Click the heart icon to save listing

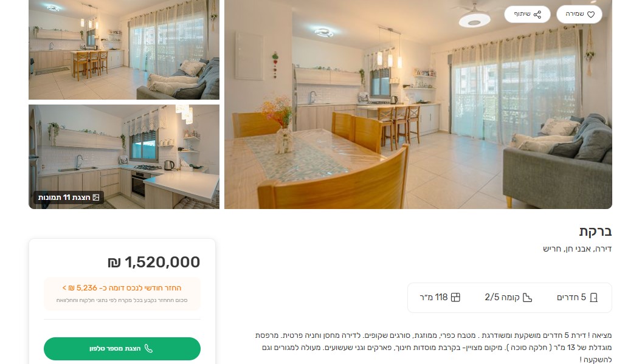(591, 15)
